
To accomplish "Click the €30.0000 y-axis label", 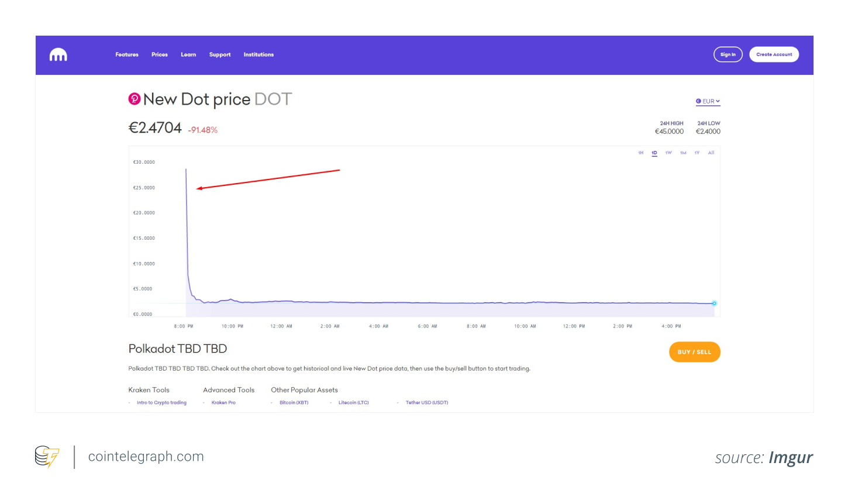I will (x=144, y=162).
